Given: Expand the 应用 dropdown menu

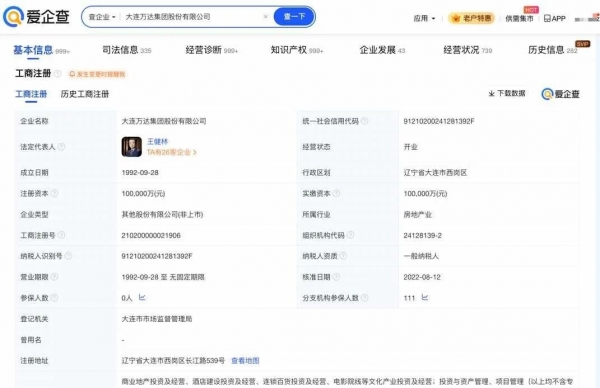Looking at the screenshot, I should pos(424,18).
